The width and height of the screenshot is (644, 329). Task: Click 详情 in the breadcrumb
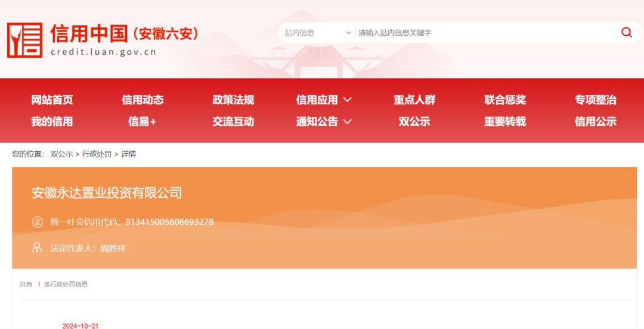click(129, 154)
